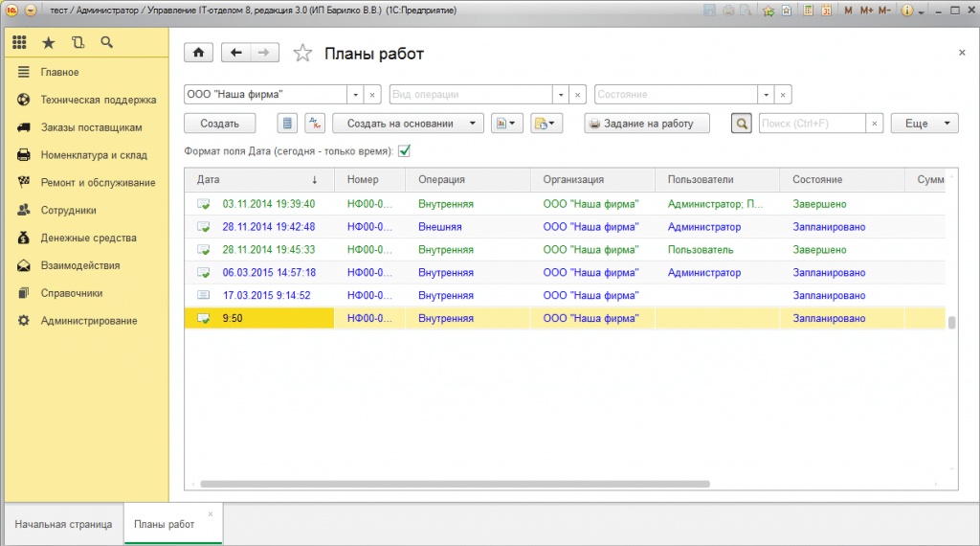Clear the organization filter with x
Screen dimensions: 980x546
[372, 95]
